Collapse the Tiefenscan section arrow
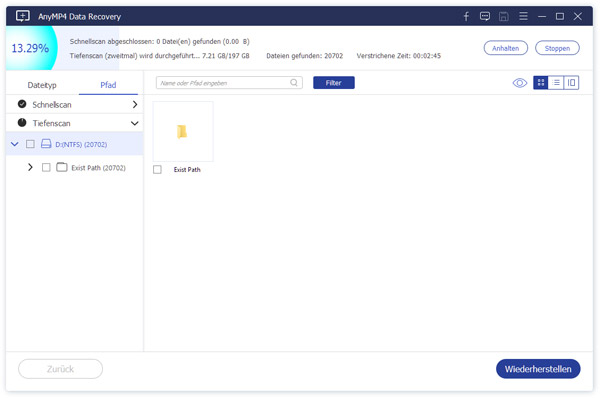Viewport: 600px width, 398px height. [x=135, y=123]
